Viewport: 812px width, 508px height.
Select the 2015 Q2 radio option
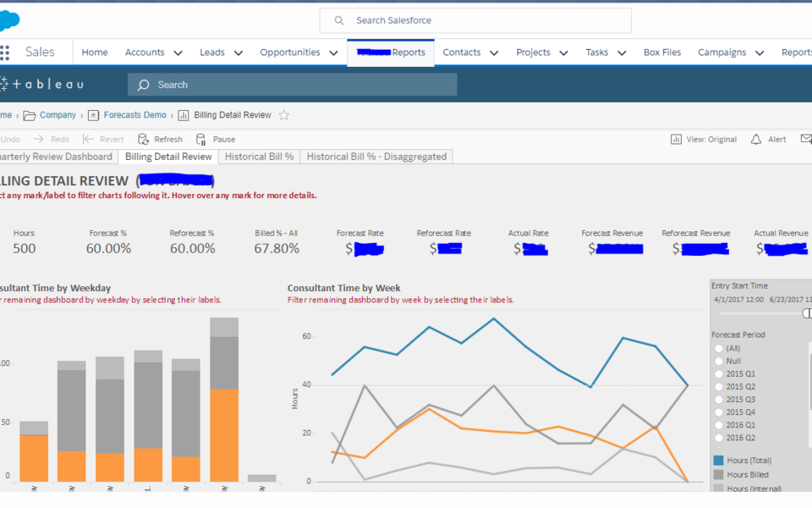[x=719, y=387]
